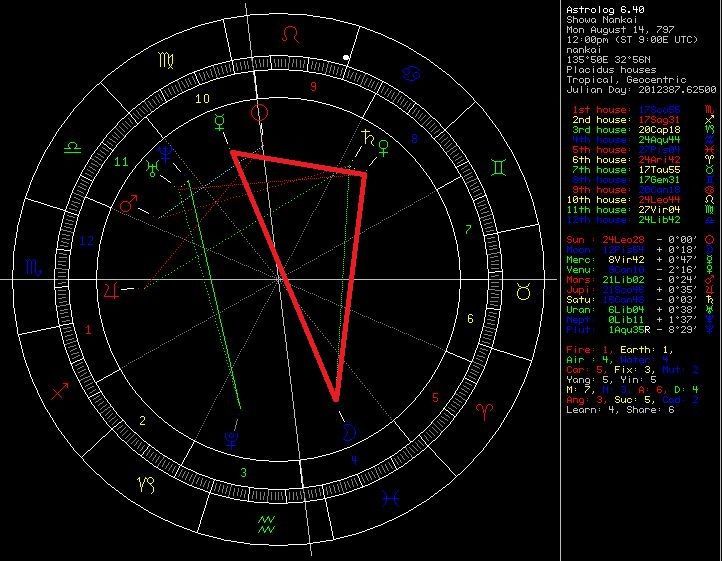Click the Venus latitude value '- 2°16''
The image size is (722, 561).
(677, 269)
